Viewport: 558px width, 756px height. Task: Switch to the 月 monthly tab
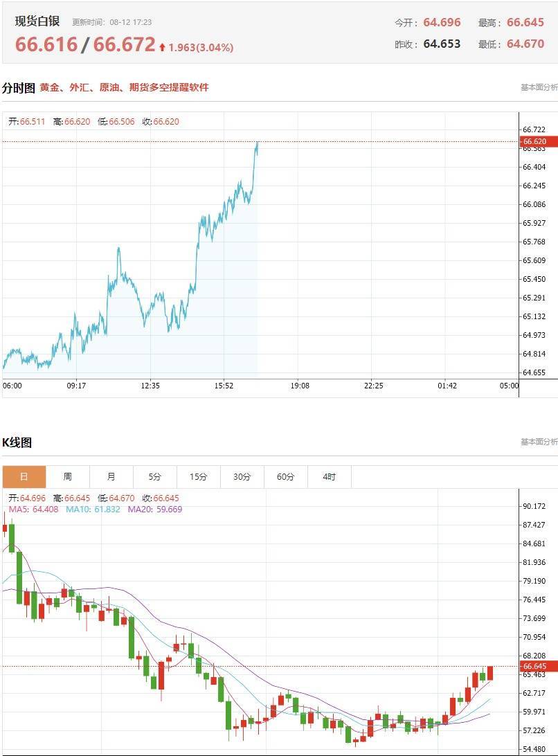click(111, 477)
